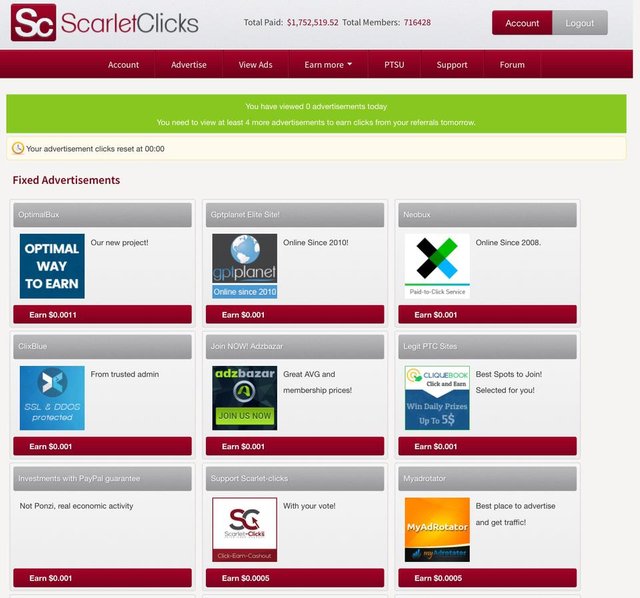Screen dimensions: 640x598
Task: Click 'You have viewed 0 advertisements today'
Action: [x=316, y=107]
